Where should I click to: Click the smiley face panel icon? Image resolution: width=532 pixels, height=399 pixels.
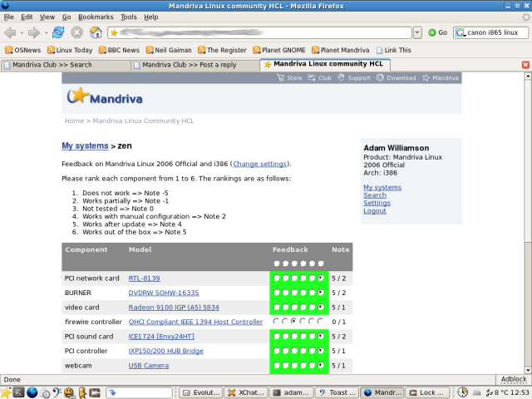(69, 392)
